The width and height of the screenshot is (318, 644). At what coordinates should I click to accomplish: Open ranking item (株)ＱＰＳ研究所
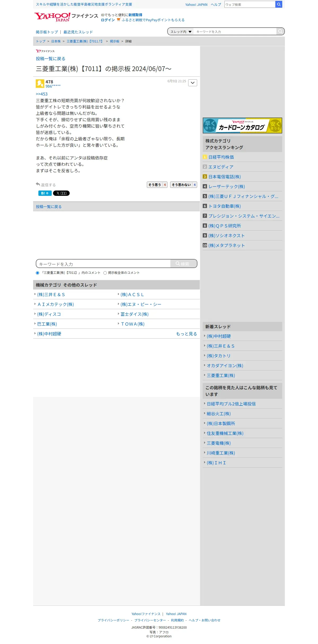(225, 226)
